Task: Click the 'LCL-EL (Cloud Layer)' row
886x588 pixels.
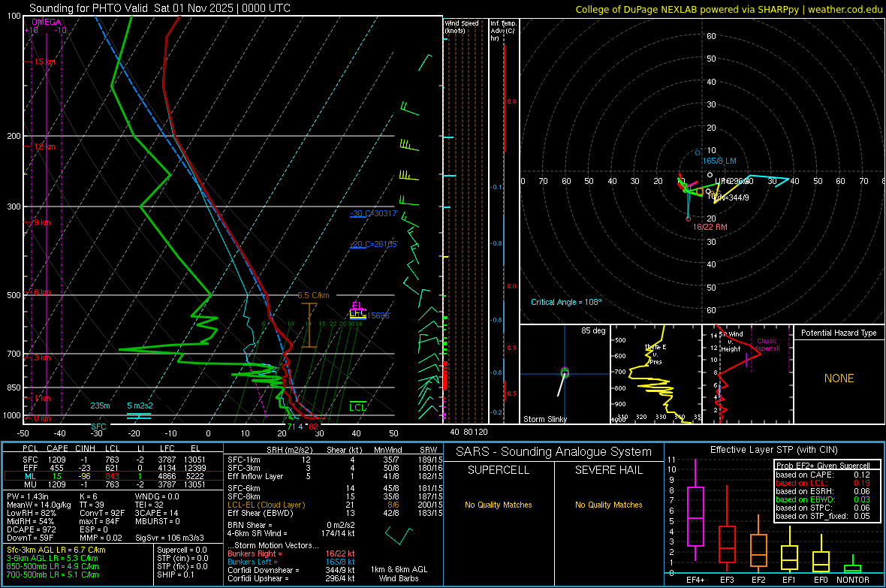Action: [335, 505]
